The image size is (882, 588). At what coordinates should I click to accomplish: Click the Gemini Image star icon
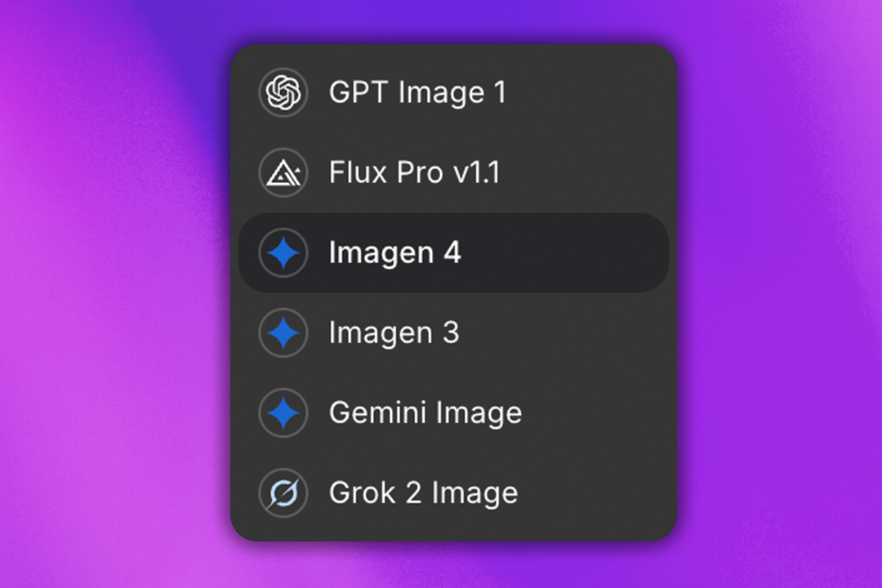tap(283, 412)
